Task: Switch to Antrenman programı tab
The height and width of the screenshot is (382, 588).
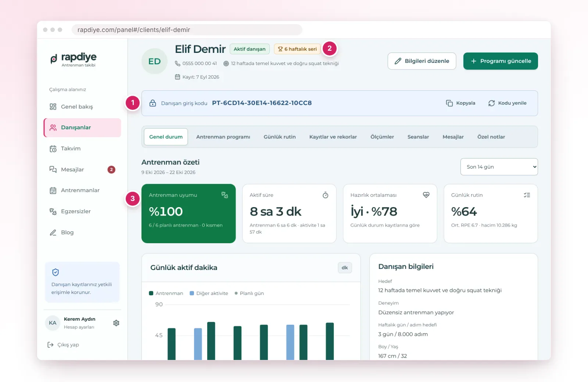Action: pos(223,137)
